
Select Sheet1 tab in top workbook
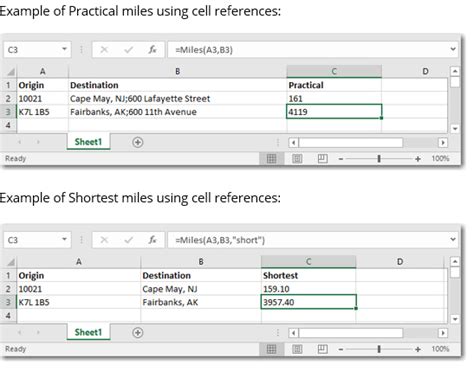point(88,142)
